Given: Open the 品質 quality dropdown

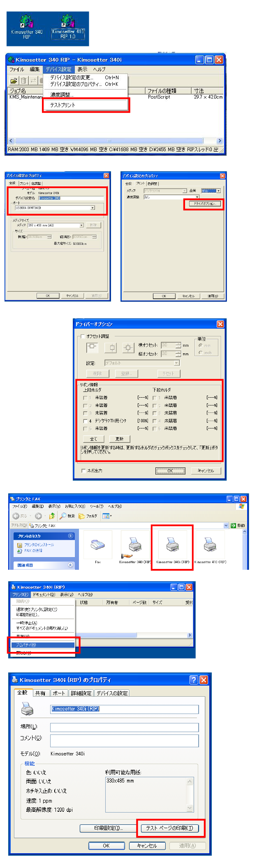Looking at the screenshot, I should [x=218, y=191].
